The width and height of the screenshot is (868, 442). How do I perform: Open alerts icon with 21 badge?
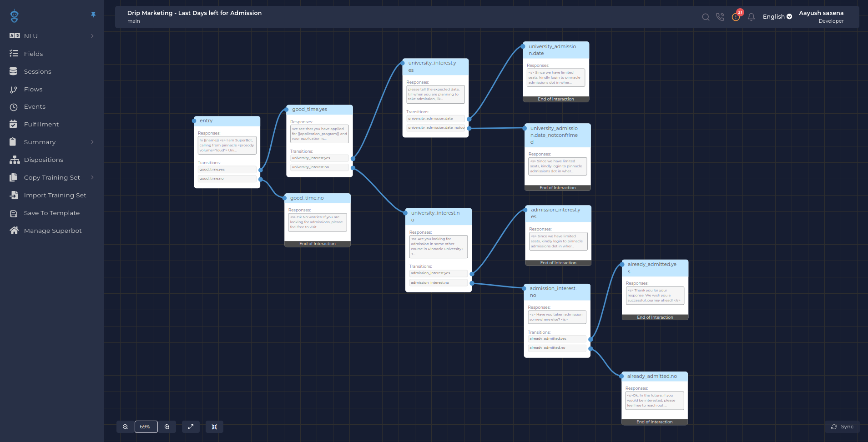coord(736,17)
